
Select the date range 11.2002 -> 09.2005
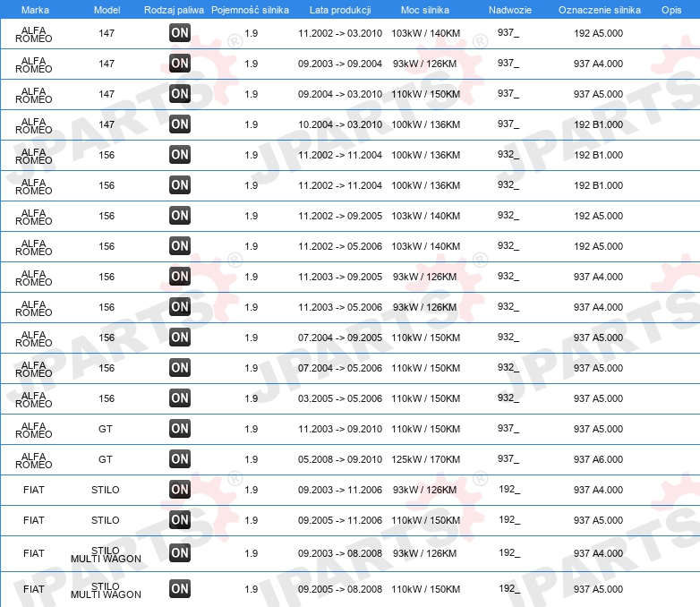pos(340,216)
